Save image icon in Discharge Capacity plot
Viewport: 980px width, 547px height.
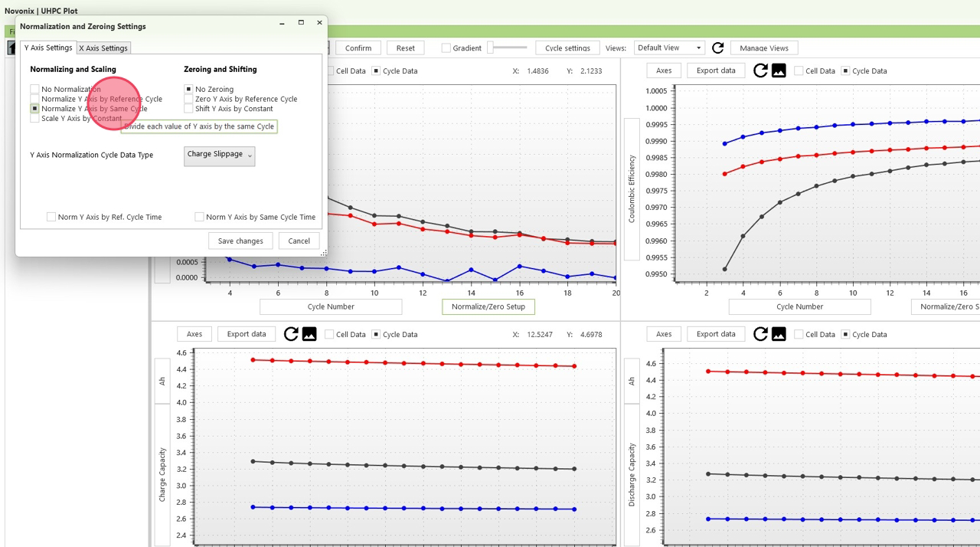tap(779, 334)
